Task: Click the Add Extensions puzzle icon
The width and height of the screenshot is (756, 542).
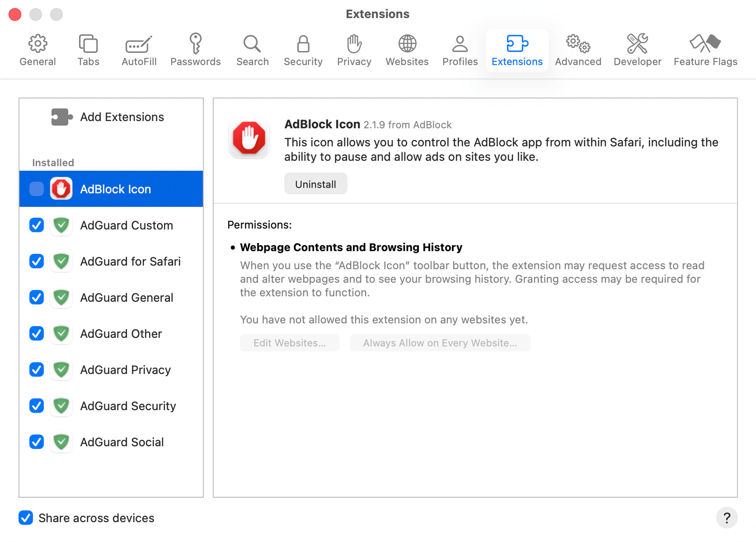Action: pos(61,117)
